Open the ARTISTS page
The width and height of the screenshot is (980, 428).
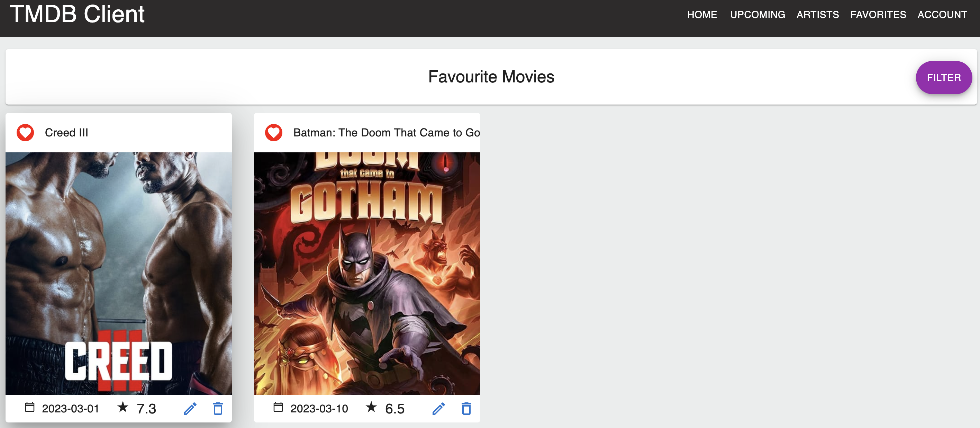click(818, 15)
